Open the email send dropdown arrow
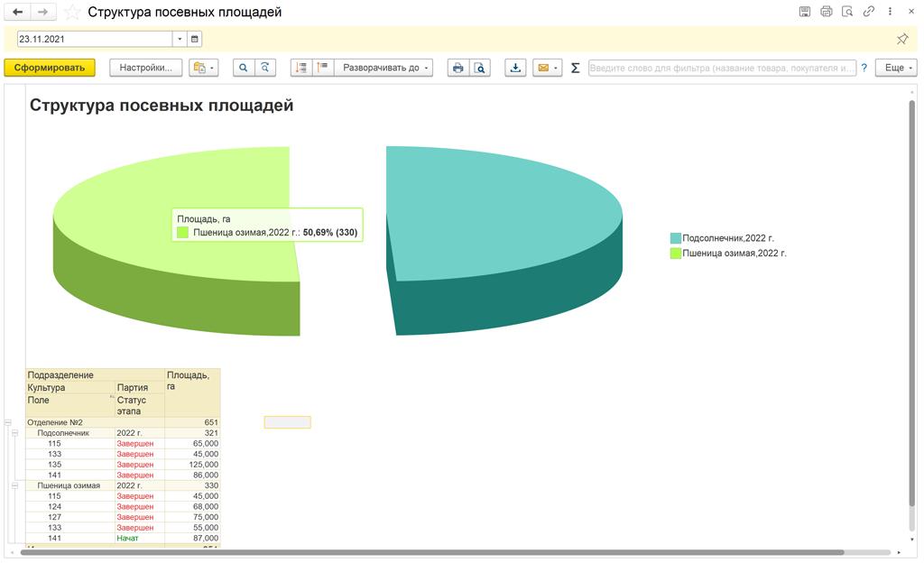 click(556, 68)
